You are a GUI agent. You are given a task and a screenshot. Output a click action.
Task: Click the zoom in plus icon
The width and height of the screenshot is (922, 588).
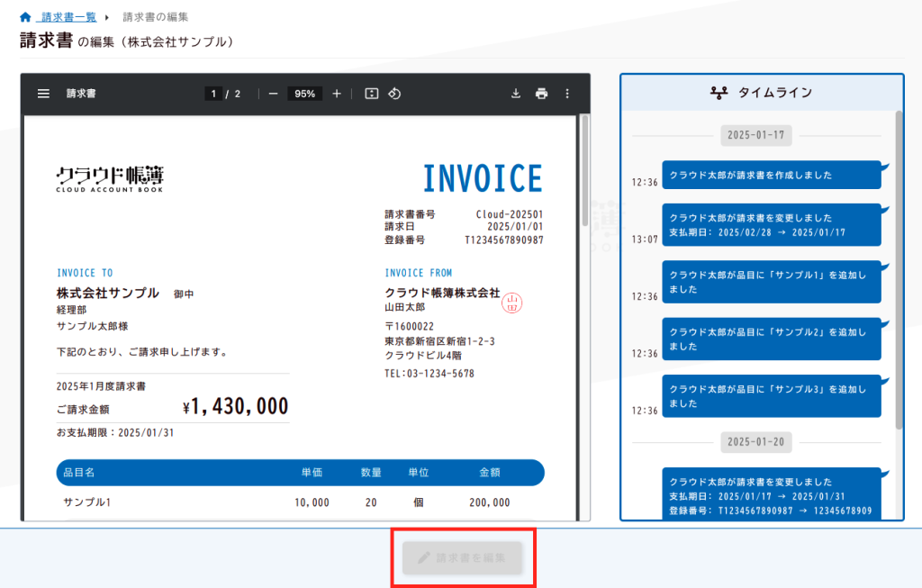[x=337, y=94]
